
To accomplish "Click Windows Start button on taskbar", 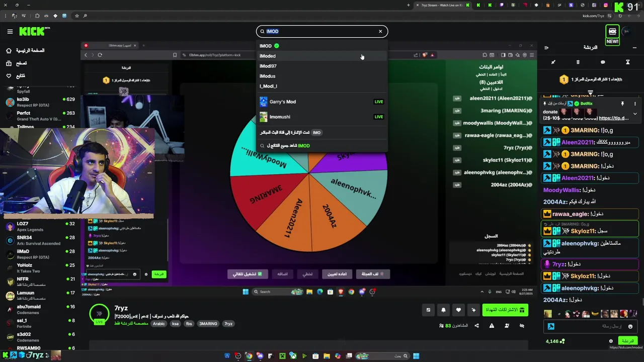I will pyautogui.click(x=416, y=356).
